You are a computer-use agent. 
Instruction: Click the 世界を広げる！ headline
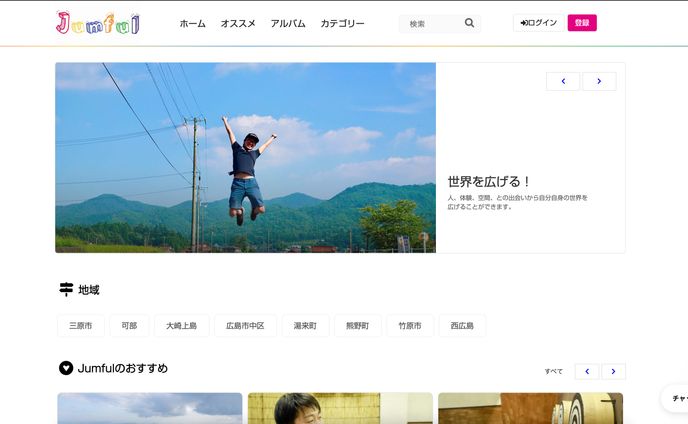(x=489, y=181)
